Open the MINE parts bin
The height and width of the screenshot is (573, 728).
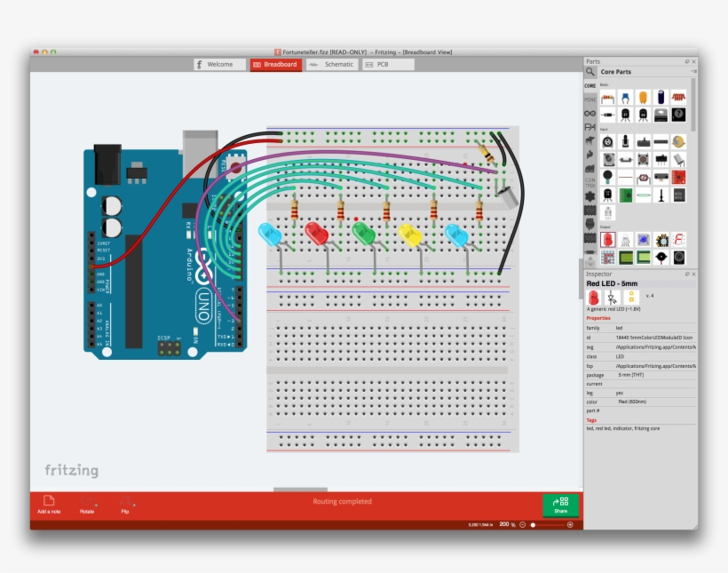tap(590, 99)
